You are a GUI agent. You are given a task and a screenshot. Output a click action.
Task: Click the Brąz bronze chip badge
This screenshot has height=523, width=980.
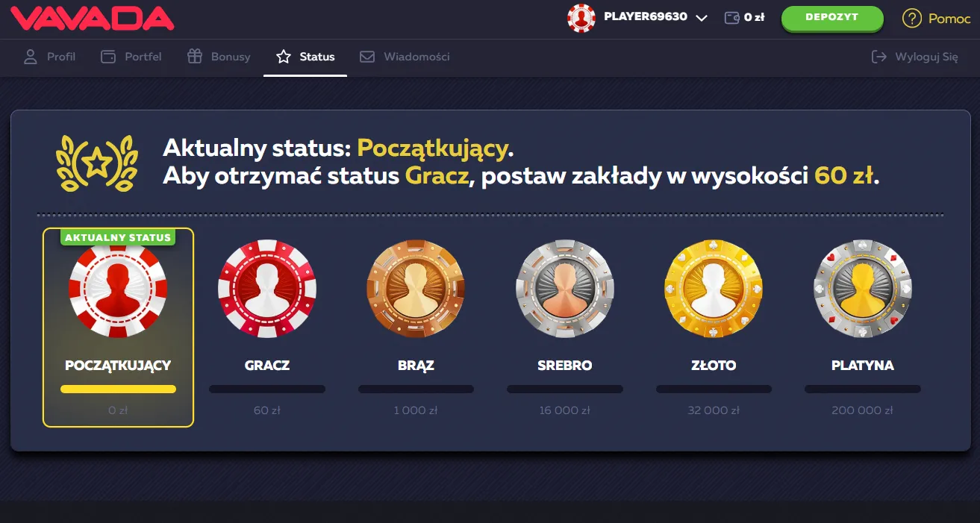pos(416,289)
